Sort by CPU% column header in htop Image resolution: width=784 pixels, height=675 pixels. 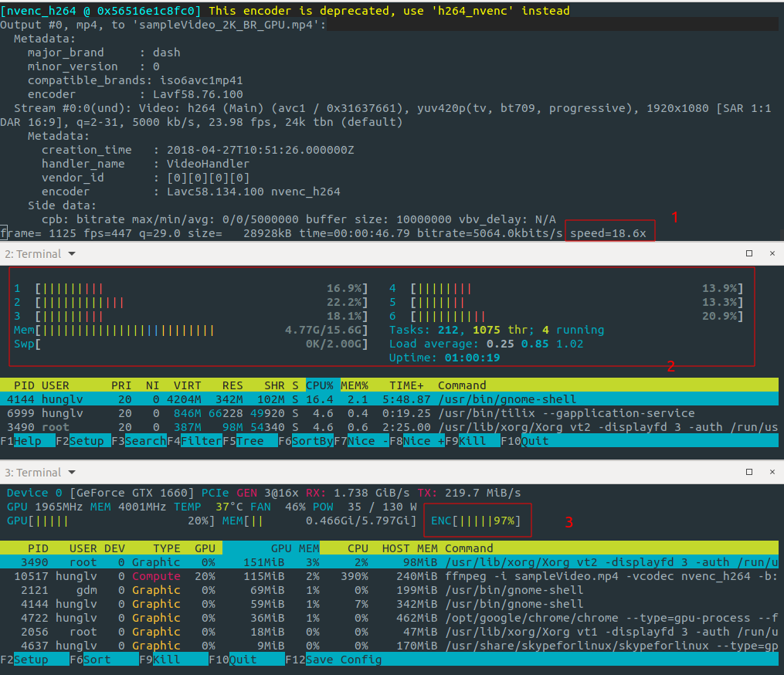[x=319, y=385]
